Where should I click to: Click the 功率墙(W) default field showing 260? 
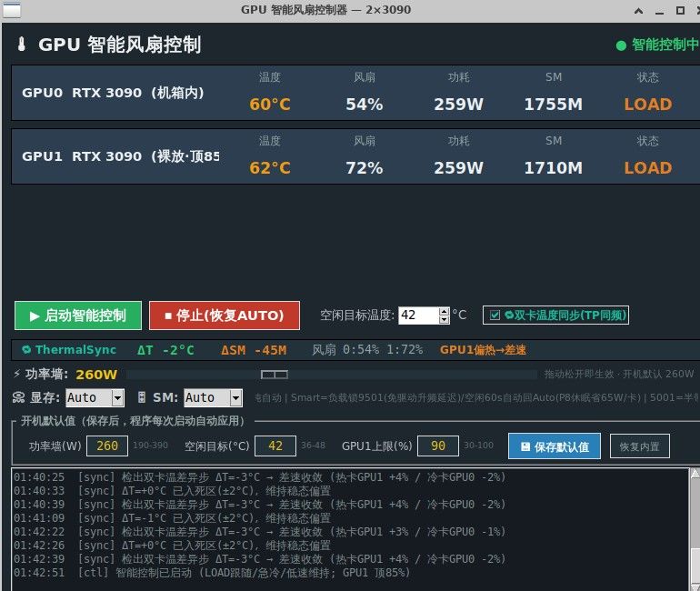107,446
